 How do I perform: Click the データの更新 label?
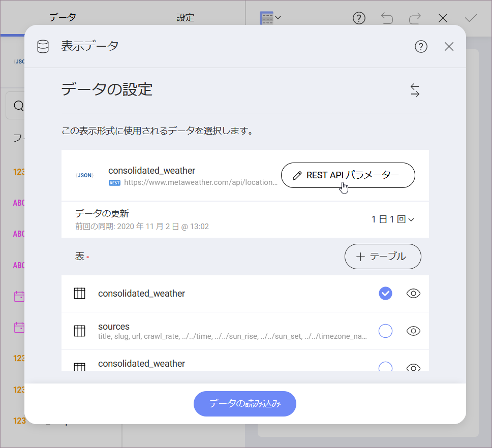[x=102, y=213]
